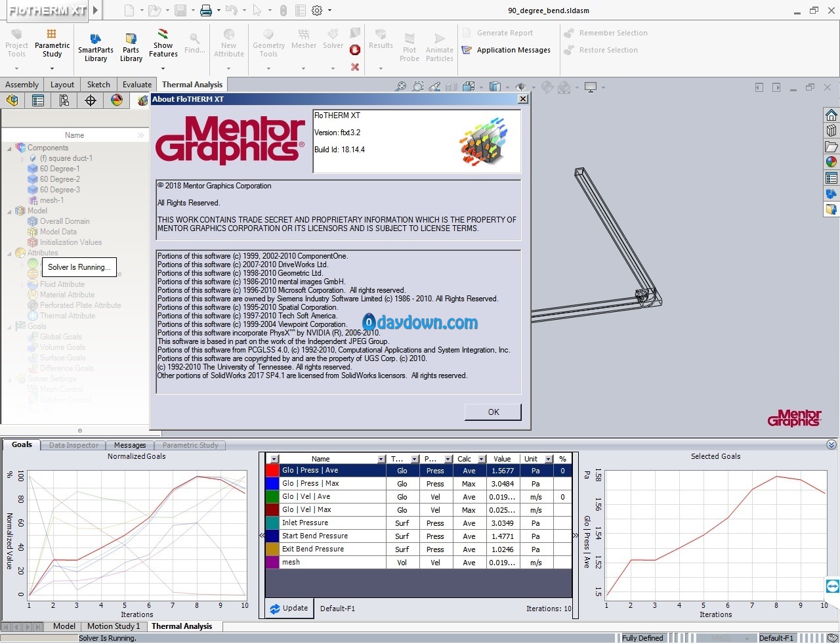This screenshot has height=644, width=840.
Task: Switch to the Motion Study 1 tab
Action: (x=114, y=626)
